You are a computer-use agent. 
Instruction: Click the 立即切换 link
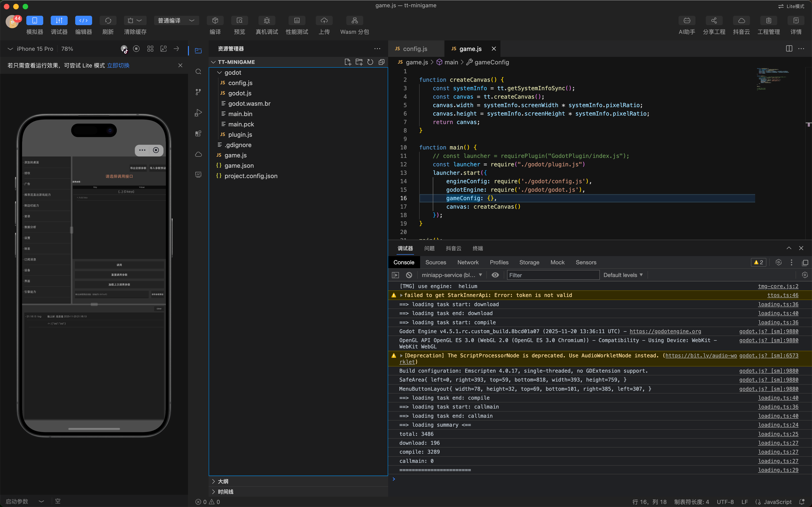pyautogui.click(x=118, y=65)
